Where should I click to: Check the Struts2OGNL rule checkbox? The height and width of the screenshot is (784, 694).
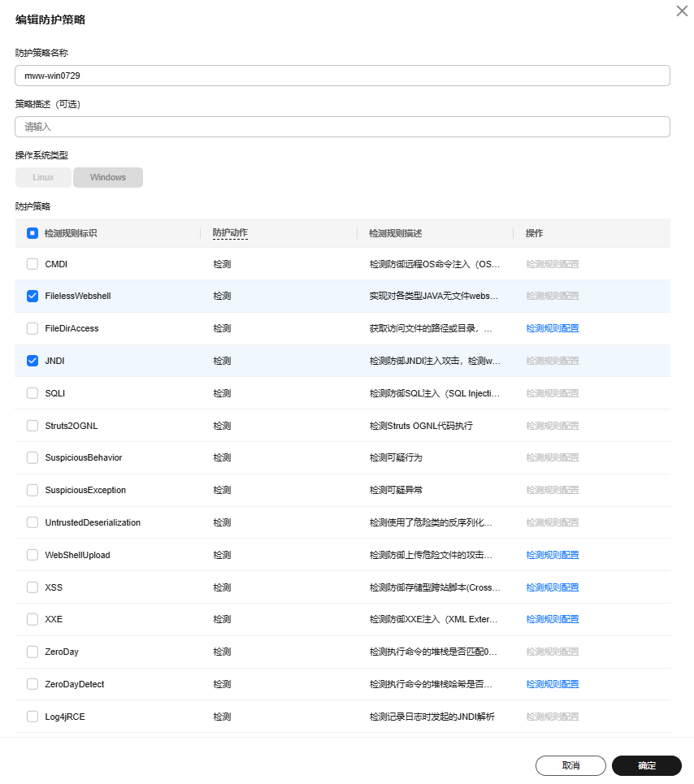33,426
